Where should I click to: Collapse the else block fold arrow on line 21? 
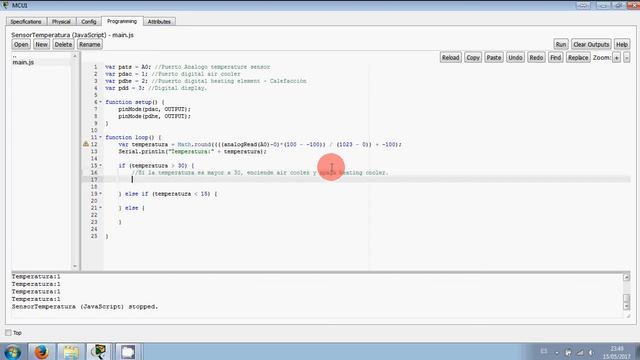pyautogui.click(x=100, y=208)
